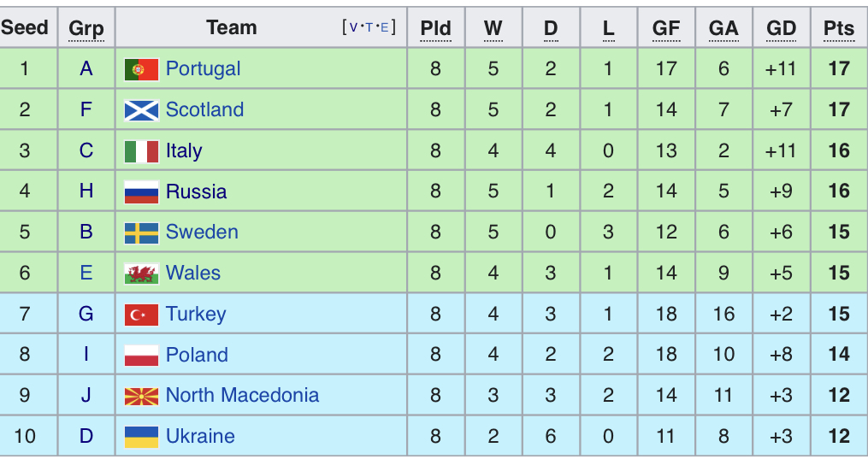Click the Sweden flag icon
Viewport: 868px width, 471px height.
(141, 233)
